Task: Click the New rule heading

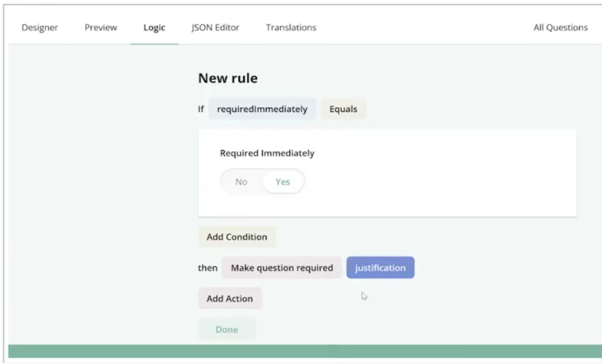Action: coord(228,78)
